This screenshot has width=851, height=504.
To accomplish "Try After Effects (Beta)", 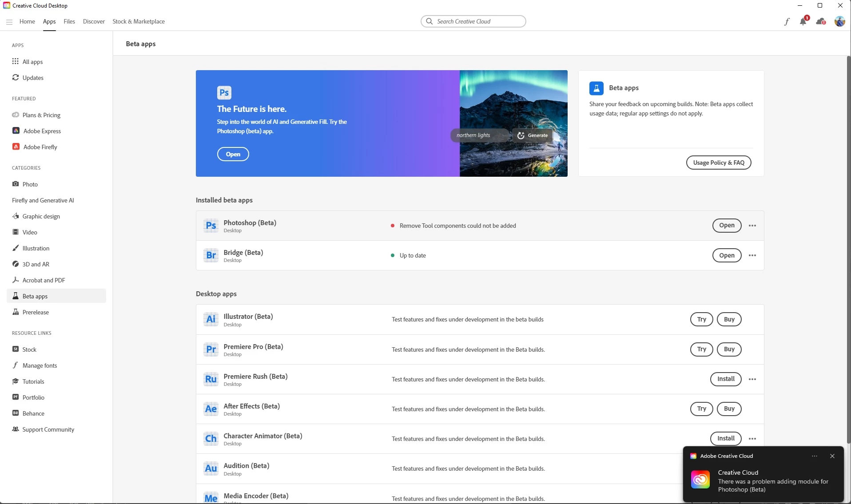I will tap(702, 409).
